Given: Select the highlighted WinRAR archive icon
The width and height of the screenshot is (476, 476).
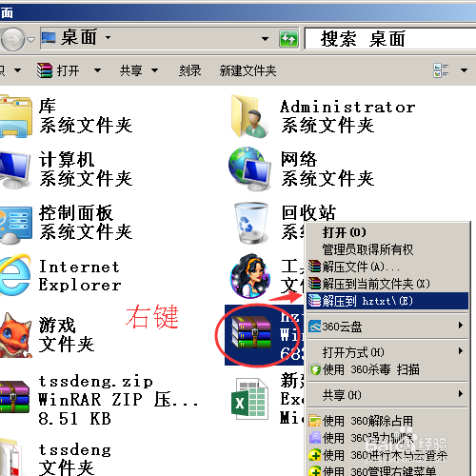Looking at the screenshot, I should pyautogui.click(x=250, y=332).
